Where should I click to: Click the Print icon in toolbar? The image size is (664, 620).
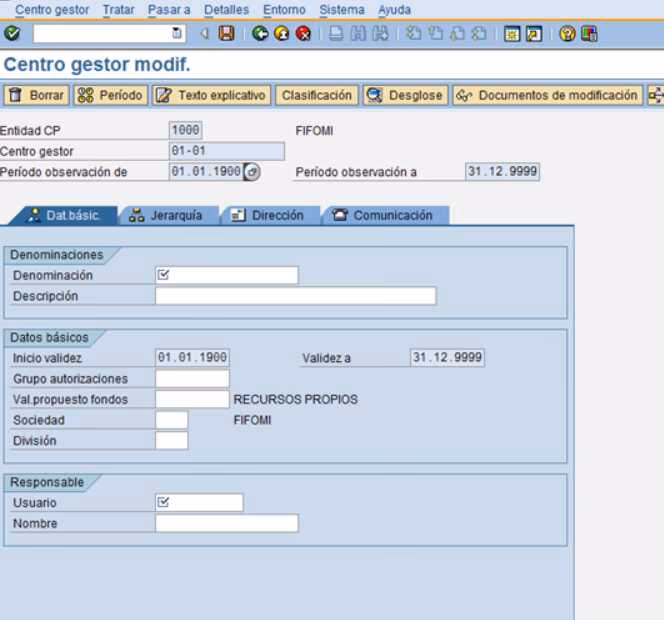click(336, 33)
